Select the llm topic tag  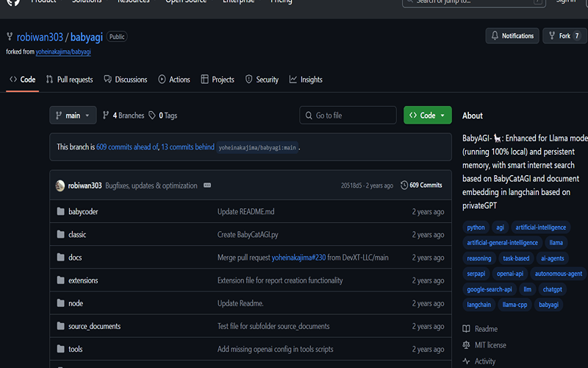(528, 289)
